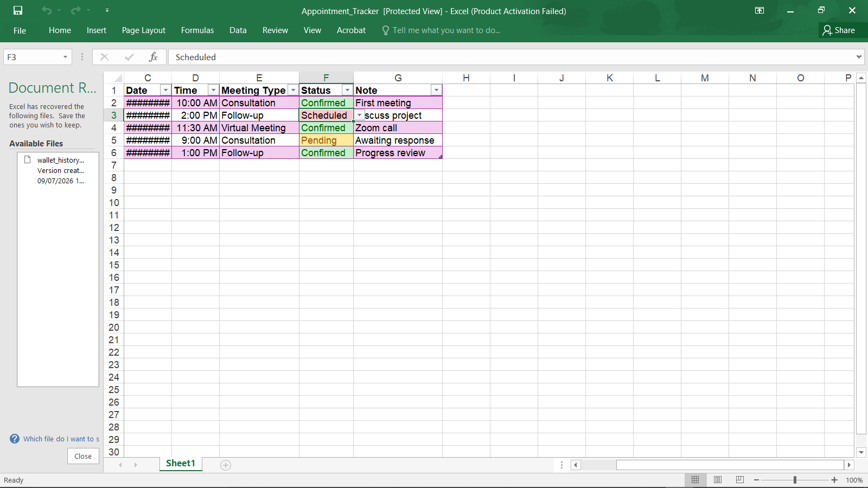This screenshot has width=868, height=488.
Task: Open the Review tab
Action: pyautogui.click(x=275, y=30)
